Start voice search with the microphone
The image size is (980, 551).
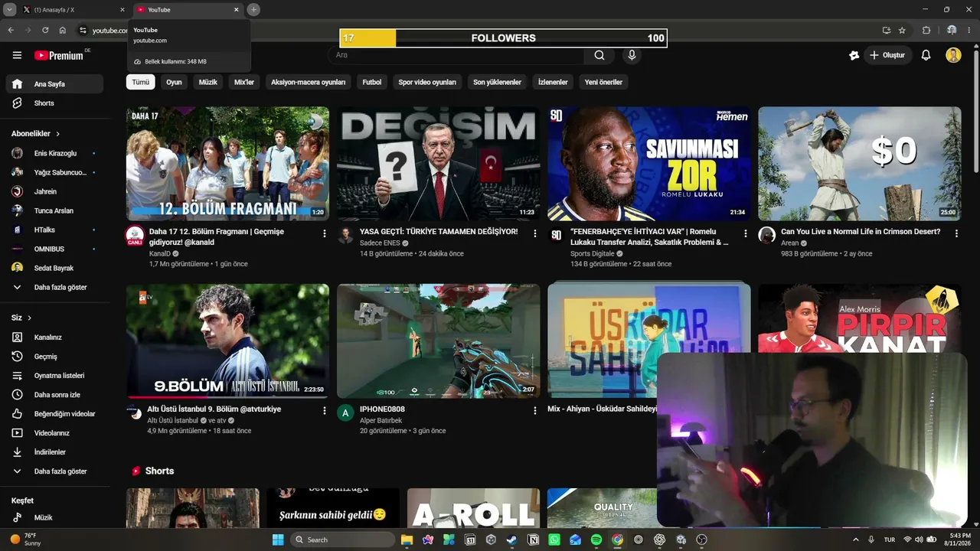click(632, 55)
